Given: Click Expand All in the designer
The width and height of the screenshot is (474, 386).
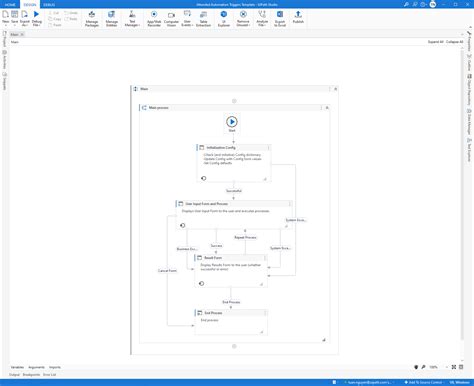Looking at the screenshot, I should pos(435,42).
